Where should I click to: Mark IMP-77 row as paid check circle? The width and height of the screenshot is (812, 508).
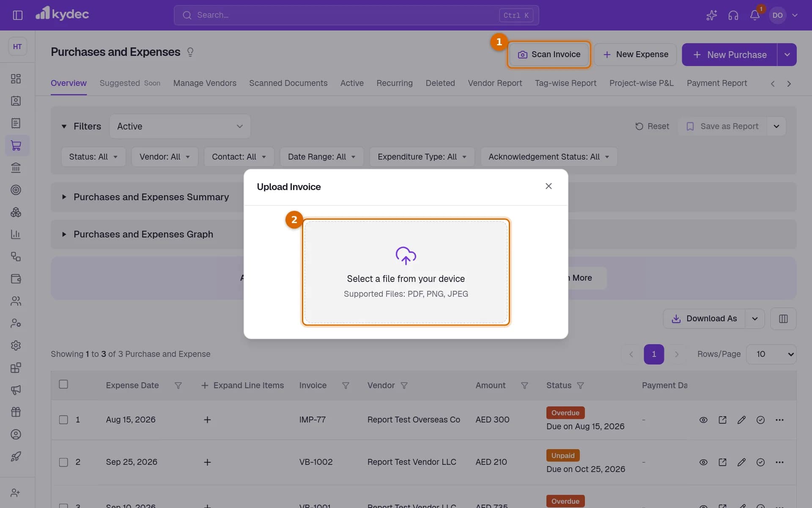tap(760, 420)
